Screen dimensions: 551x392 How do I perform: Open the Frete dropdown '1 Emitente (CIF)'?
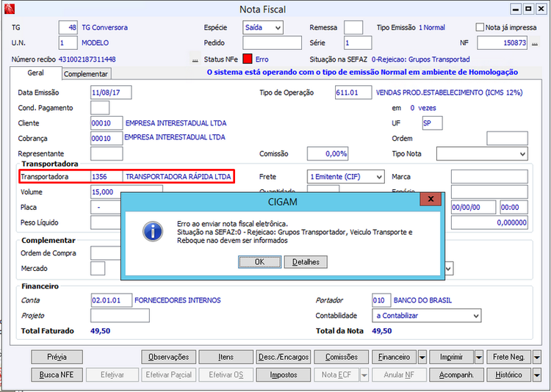tap(346, 177)
